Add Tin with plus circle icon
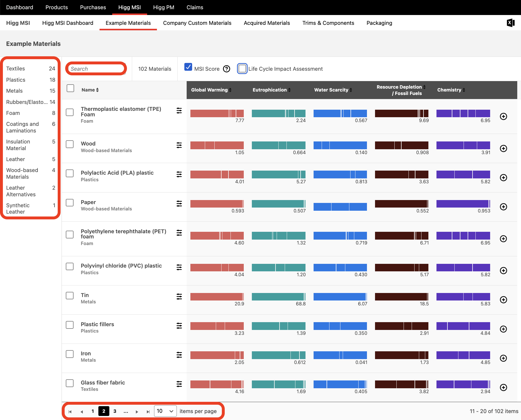The image size is (521, 420). [503, 300]
